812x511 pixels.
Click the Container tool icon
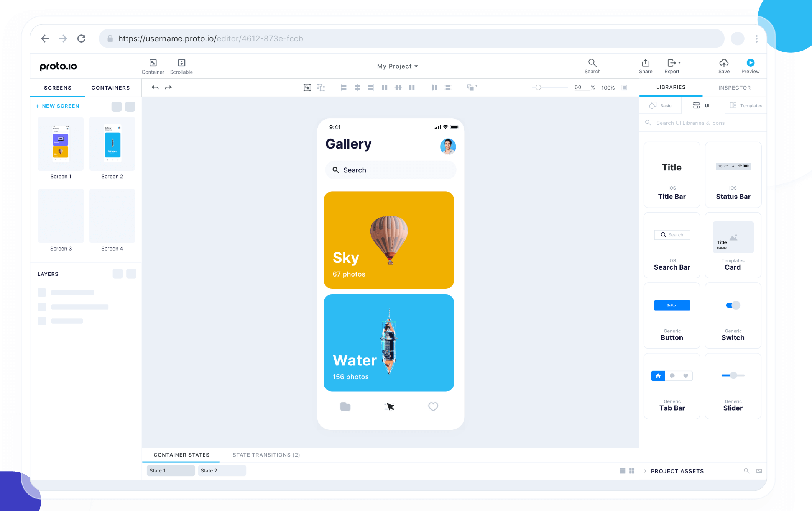[153, 63]
